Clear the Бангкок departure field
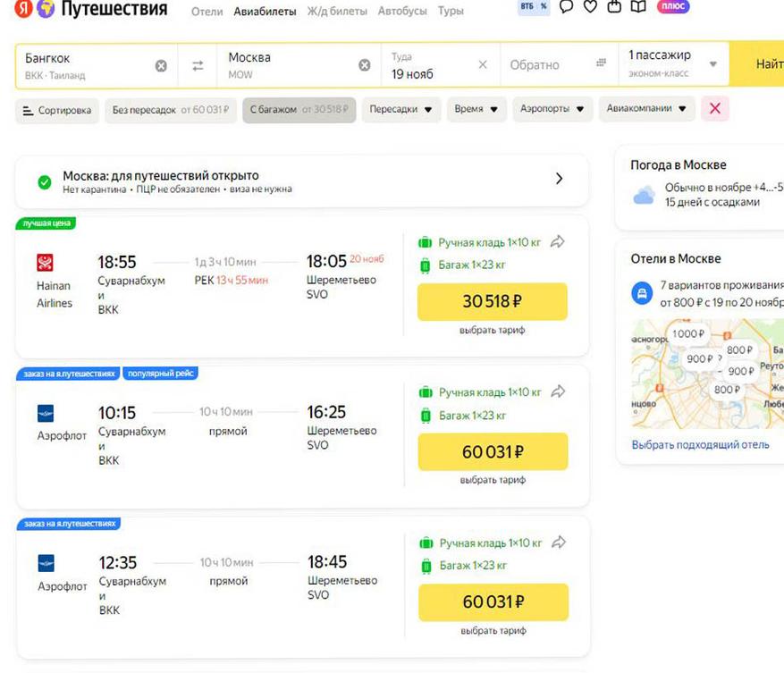The width and height of the screenshot is (784, 673). 161,65
